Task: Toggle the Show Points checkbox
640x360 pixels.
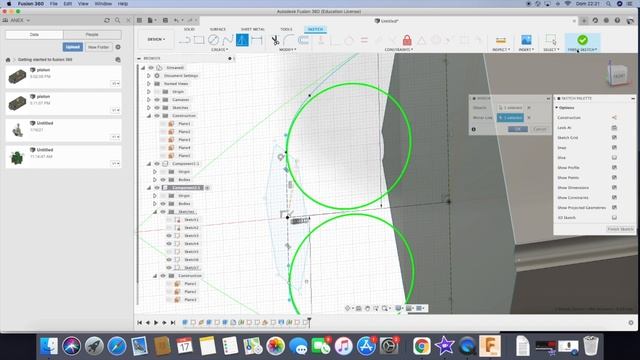Action: 614,178
